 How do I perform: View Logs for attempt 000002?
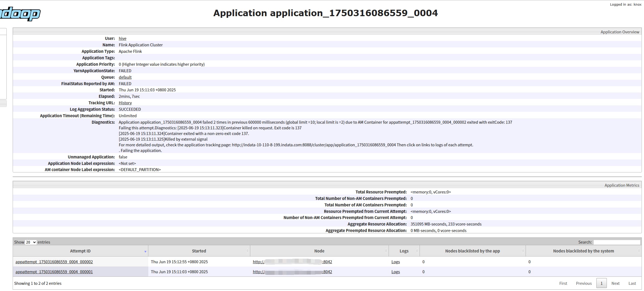[x=396, y=262]
